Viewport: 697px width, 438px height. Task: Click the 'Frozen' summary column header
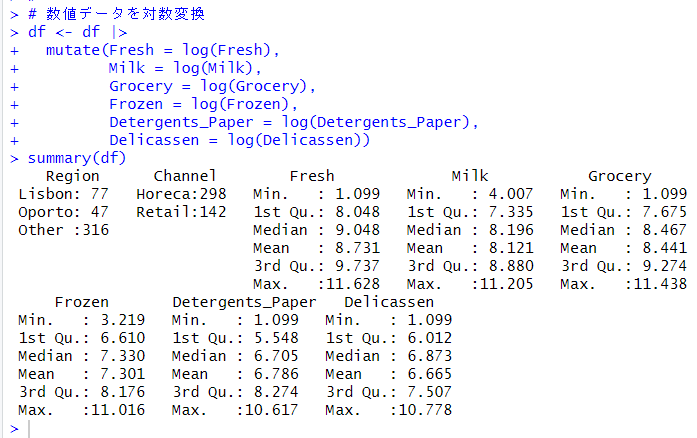point(82,302)
